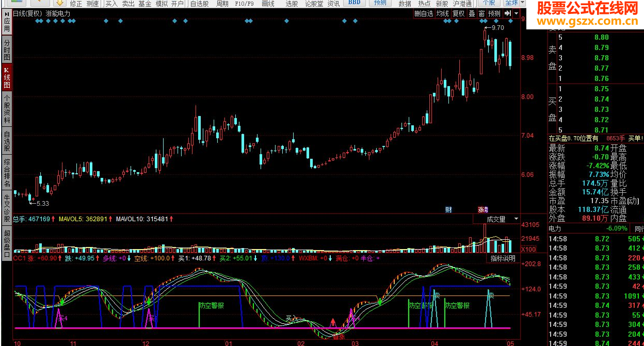The image size is (644, 346).
Task: Activate the 画线 drawing tool
Action: pos(268,3)
